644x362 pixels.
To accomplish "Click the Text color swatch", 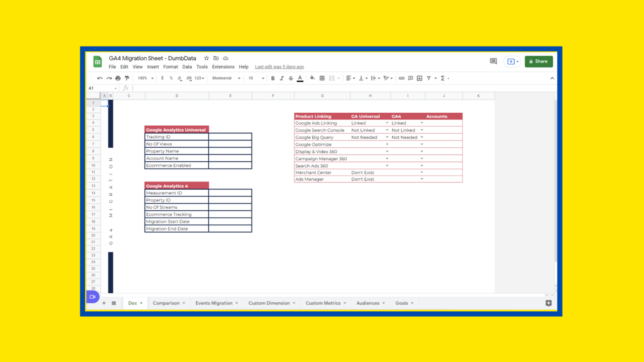I will (x=300, y=78).
